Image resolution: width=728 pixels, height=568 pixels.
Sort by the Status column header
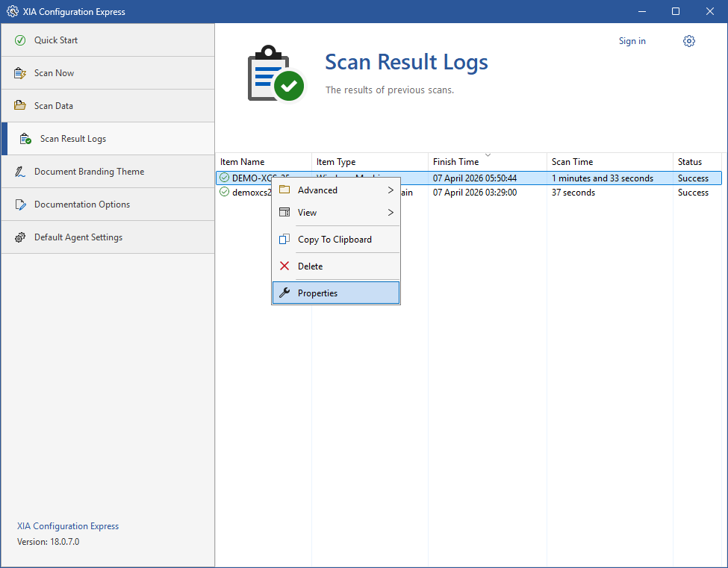(690, 162)
